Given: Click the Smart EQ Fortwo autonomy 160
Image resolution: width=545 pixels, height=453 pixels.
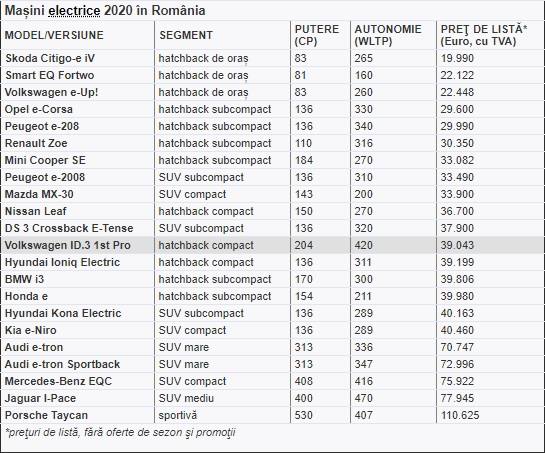Looking at the screenshot, I should pos(364,75).
